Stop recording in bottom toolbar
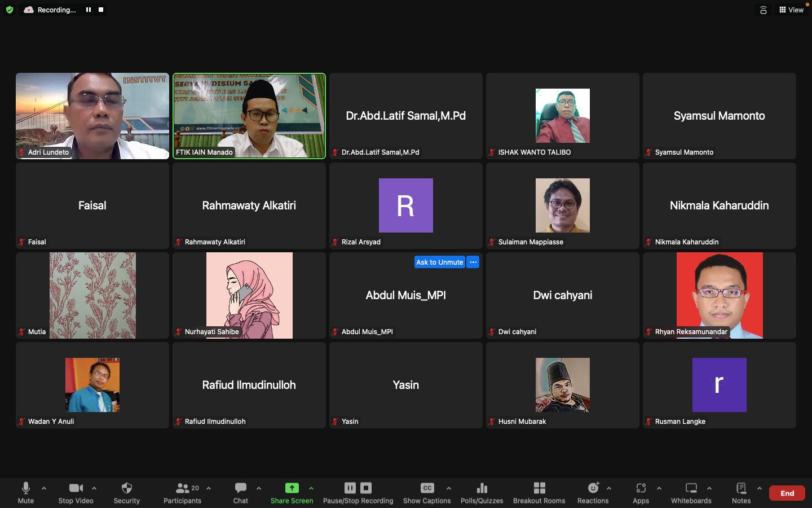This screenshot has height=508, width=812. click(366, 488)
